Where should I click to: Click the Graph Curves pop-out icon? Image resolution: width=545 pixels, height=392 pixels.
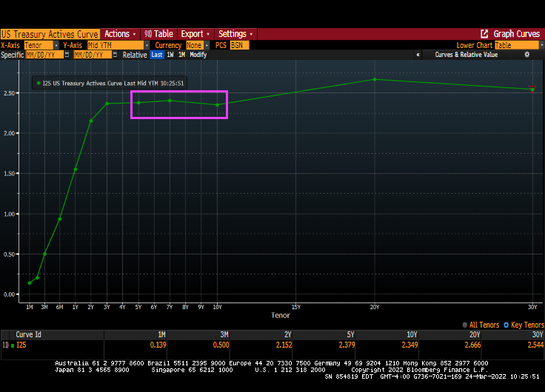[484, 34]
